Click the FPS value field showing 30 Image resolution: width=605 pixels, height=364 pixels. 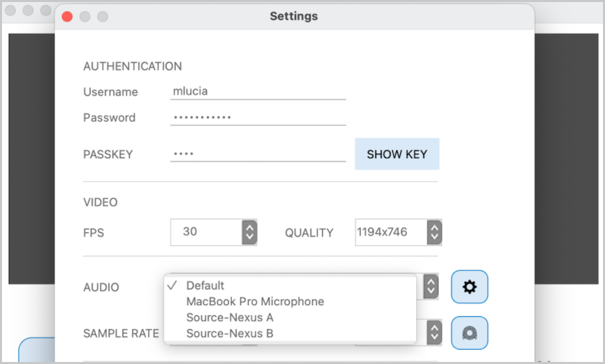click(205, 232)
